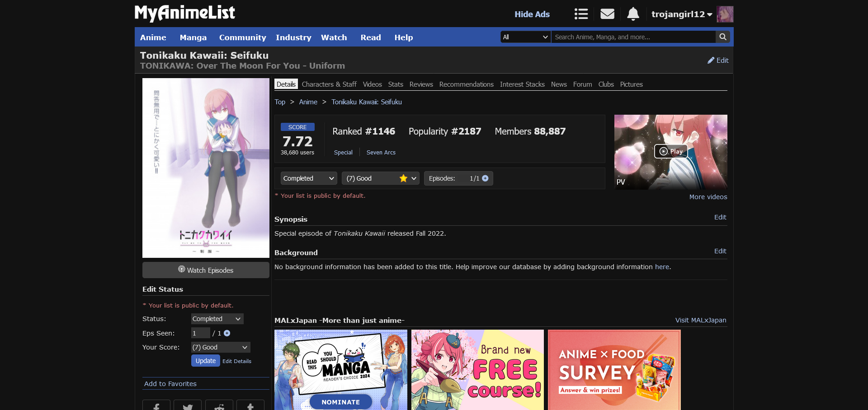Click the Anime breadcrumb link
868x410 pixels.
(308, 102)
